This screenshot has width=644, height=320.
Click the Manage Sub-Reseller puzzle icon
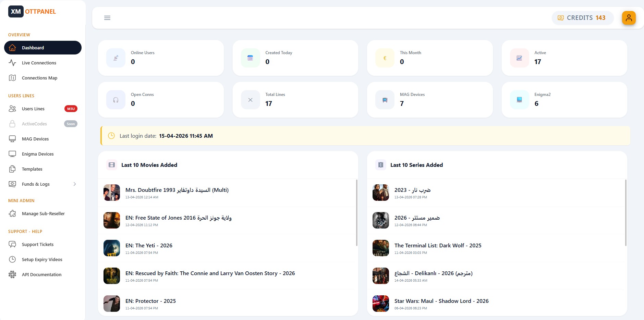point(12,213)
